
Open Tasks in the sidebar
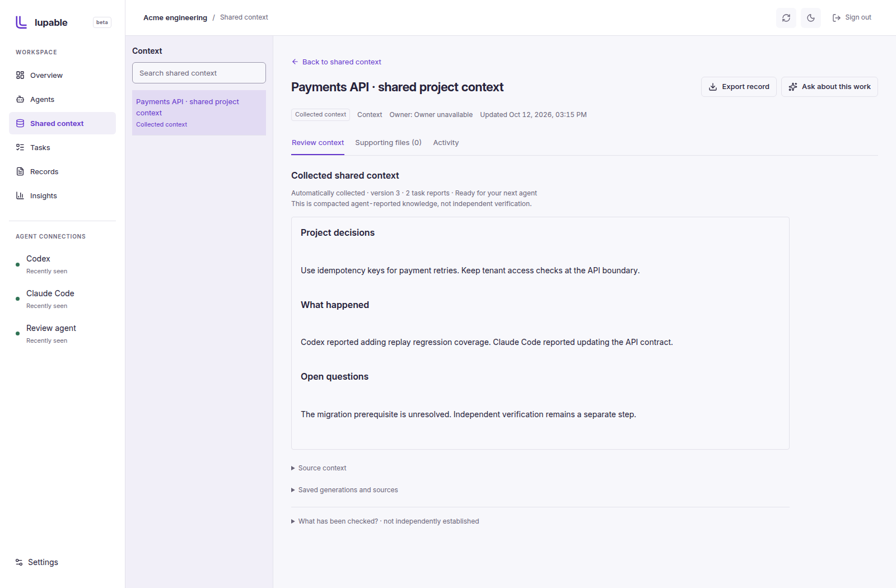tap(62, 147)
